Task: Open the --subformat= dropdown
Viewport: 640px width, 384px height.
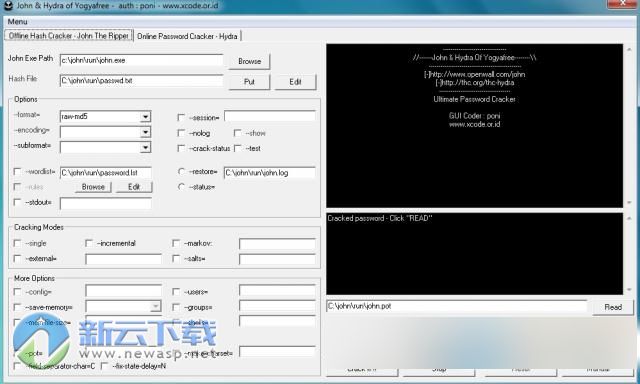Action: [145, 147]
